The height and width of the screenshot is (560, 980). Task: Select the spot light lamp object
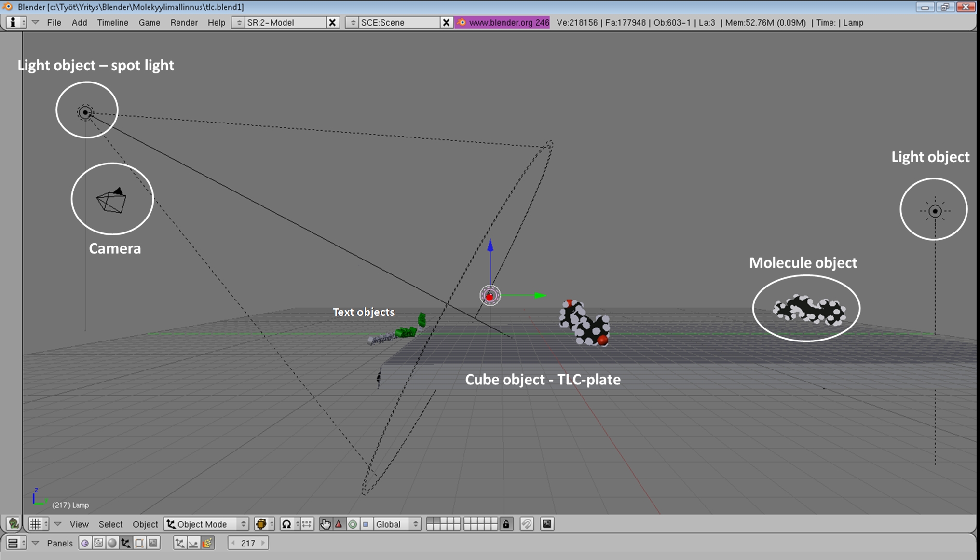[x=85, y=112]
